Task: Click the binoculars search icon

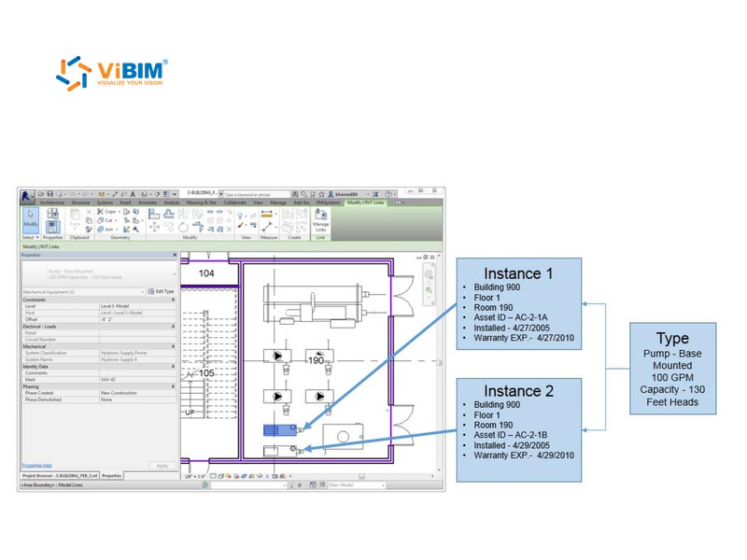Action: coord(295,194)
